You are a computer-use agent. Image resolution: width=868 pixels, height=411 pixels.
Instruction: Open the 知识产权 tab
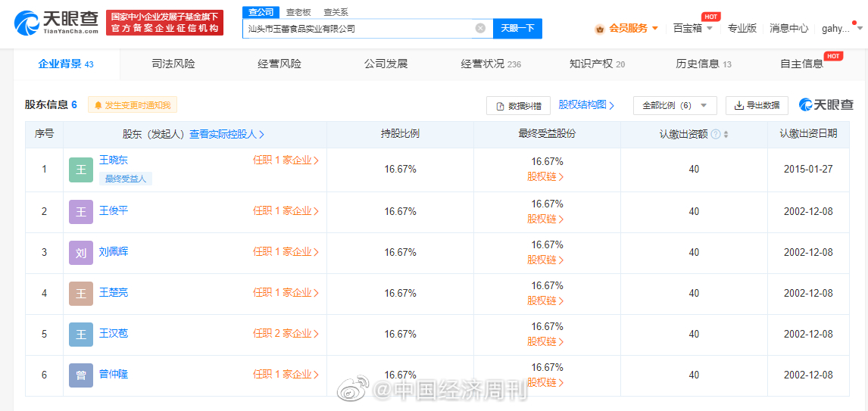coord(597,64)
